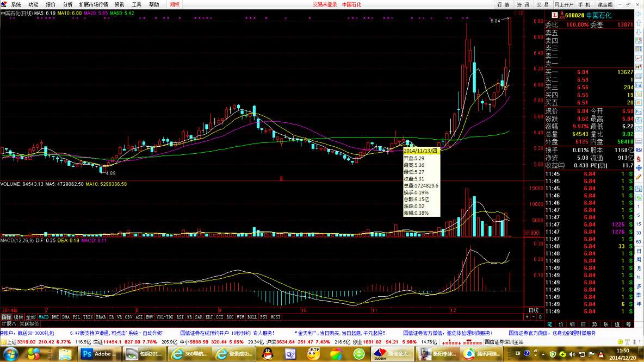This screenshot has height=362, width=644.
Task: Select the 日 daily period button
Action: point(639,251)
